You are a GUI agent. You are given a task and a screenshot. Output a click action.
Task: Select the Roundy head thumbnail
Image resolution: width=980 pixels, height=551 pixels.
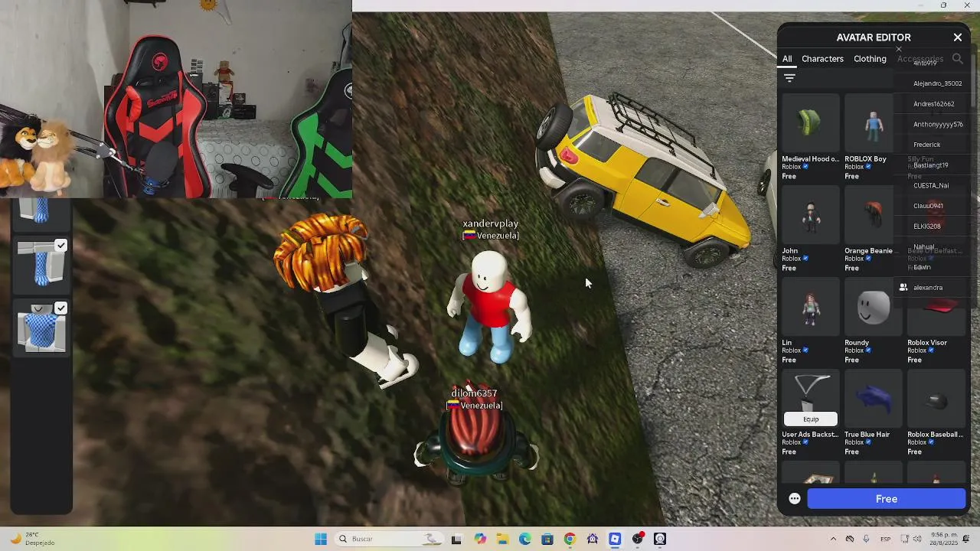pyautogui.click(x=873, y=308)
